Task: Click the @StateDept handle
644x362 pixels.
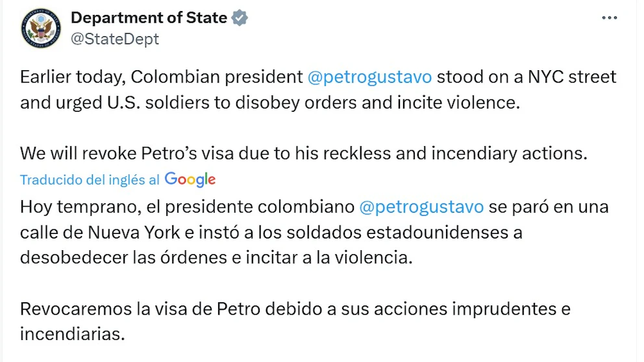Action: pyautogui.click(x=114, y=39)
